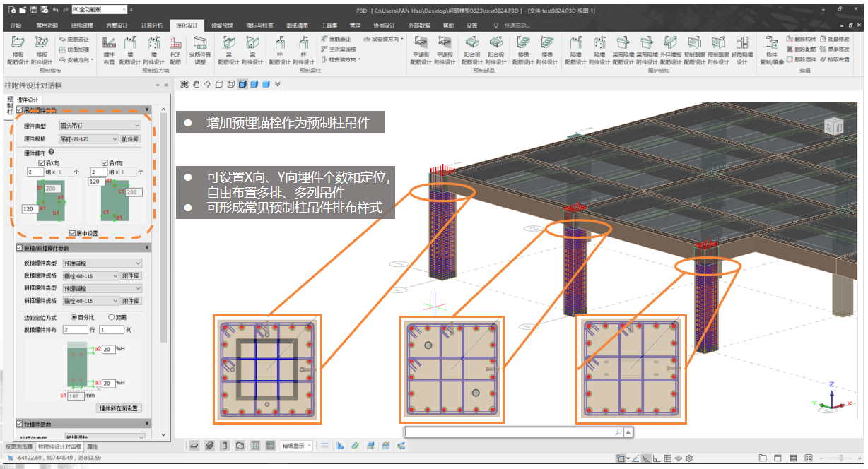The image size is (868, 469).
Task: Click the 附件库 button beside 吊钉-75-170
Action: pyautogui.click(x=131, y=139)
